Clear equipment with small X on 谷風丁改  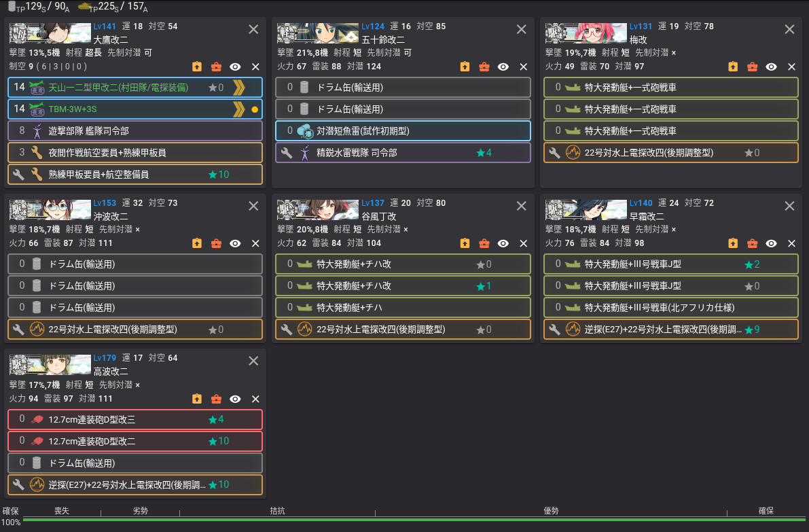coord(523,243)
